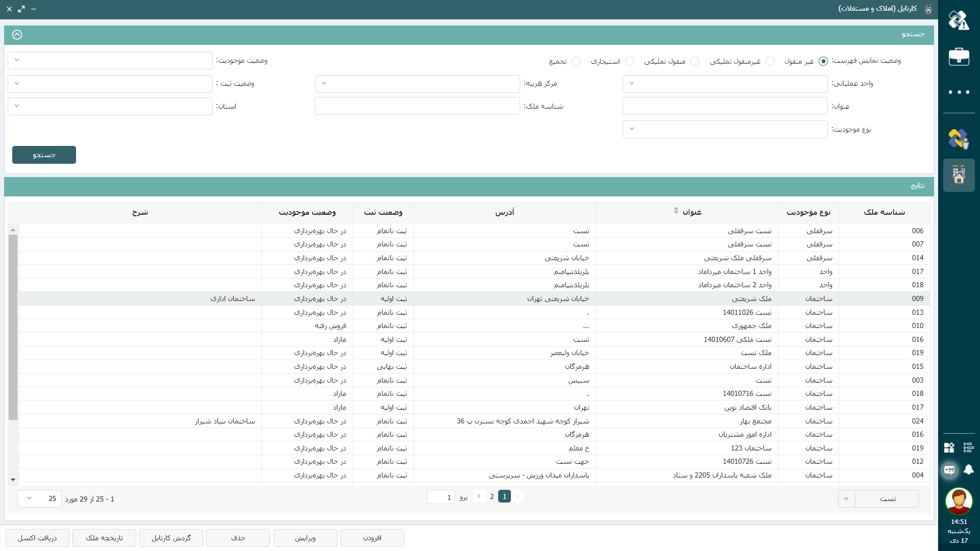Click the notification bell icon
Screen dimensions: 980x551
(969, 470)
